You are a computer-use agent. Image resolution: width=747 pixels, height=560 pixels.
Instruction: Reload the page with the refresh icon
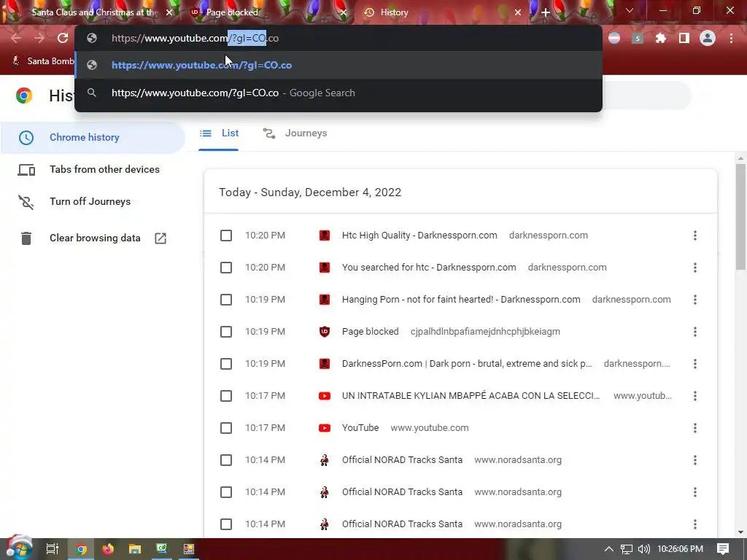pos(63,38)
